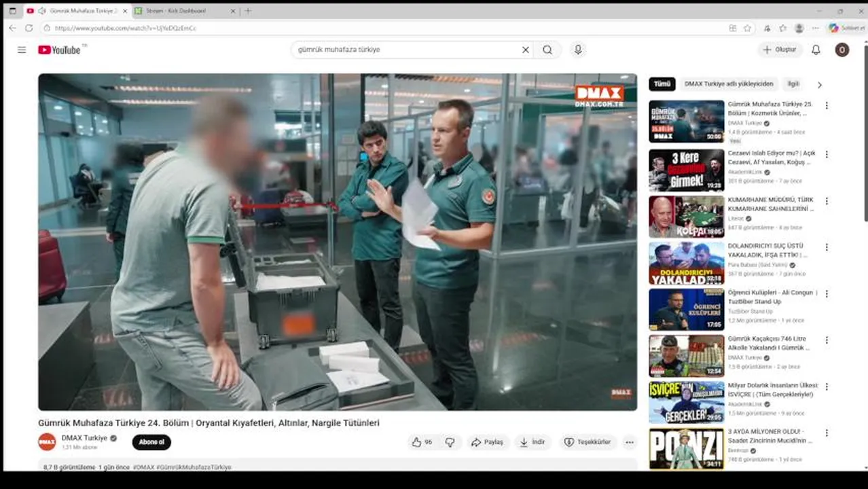This screenshot has height=489, width=868.
Task: Start voice search with microphone
Action: click(578, 50)
